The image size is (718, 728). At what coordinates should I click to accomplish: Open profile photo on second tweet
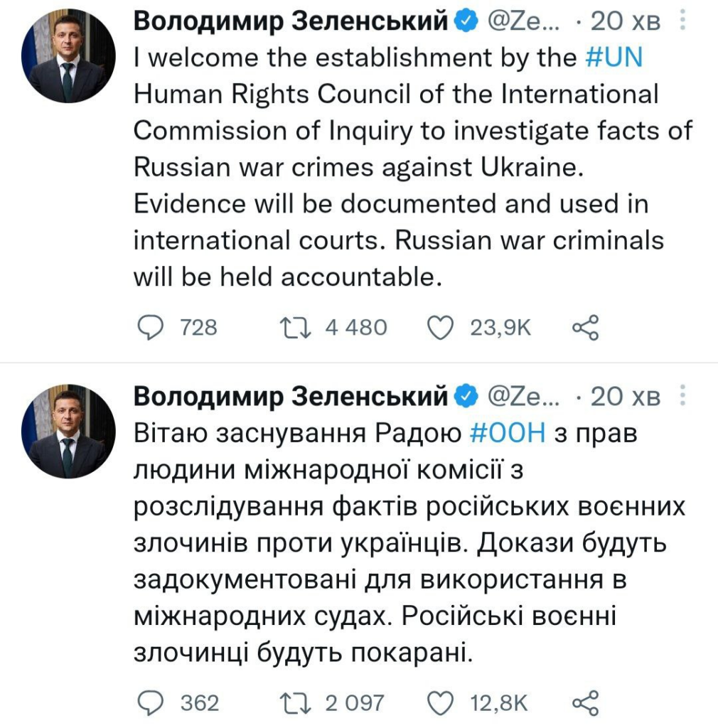pos(69,431)
